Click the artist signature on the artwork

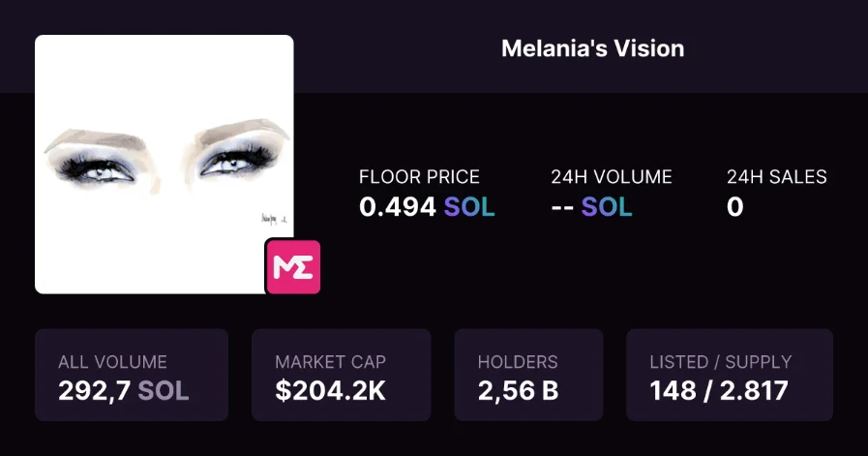(x=274, y=219)
